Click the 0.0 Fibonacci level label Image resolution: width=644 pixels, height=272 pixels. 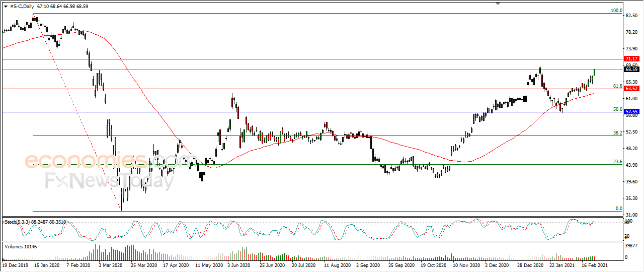click(619, 209)
